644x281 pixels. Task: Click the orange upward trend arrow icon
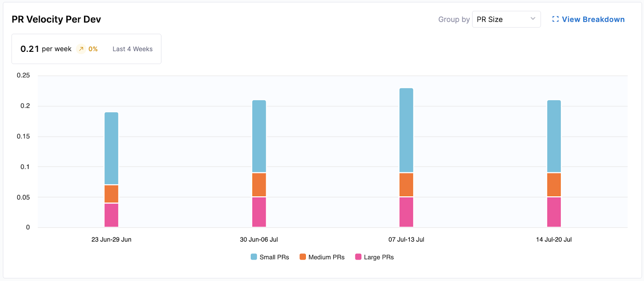click(x=81, y=49)
